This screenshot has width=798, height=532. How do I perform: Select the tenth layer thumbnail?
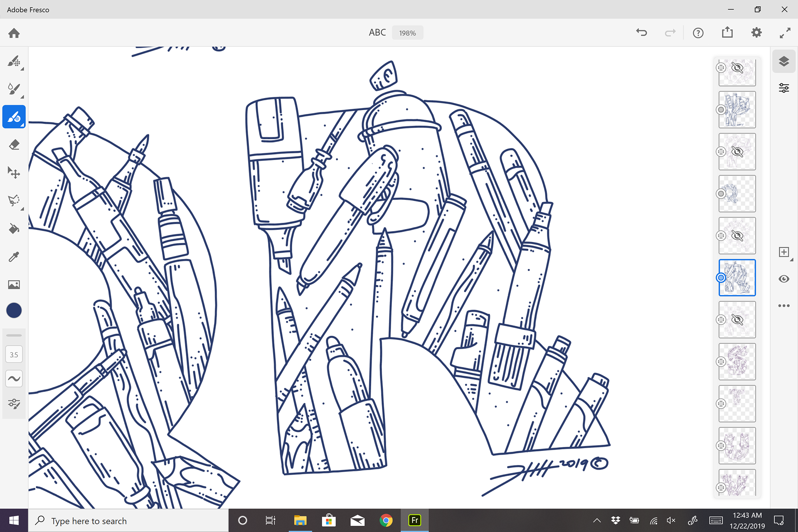coord(737,446)
